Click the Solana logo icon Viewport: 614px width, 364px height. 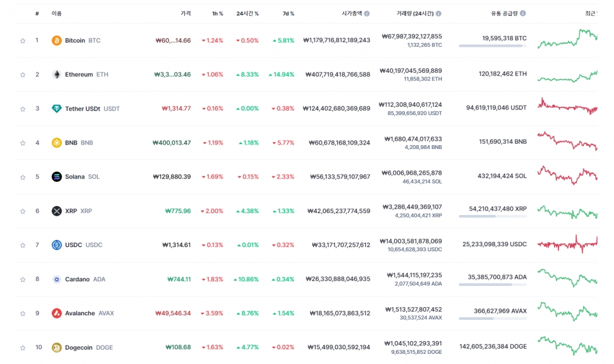click(x=56, y=177)
